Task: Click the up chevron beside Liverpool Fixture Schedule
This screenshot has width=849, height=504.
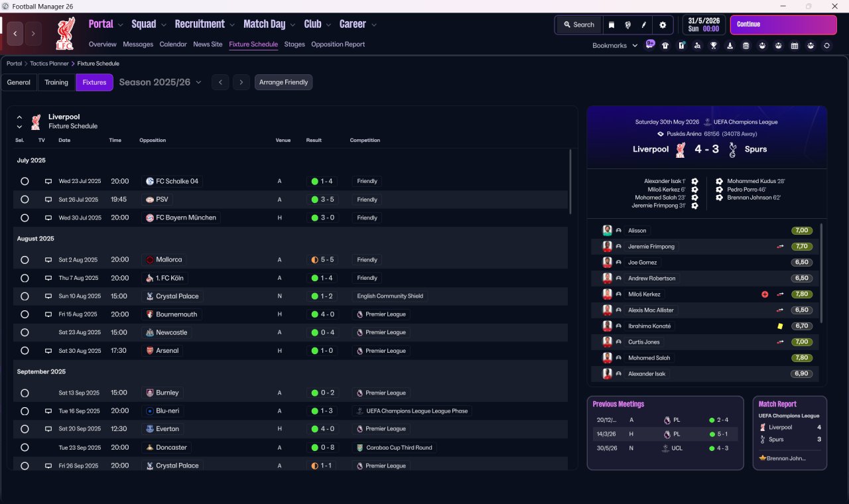Action: pyautogui.click(x=19, y=117)
